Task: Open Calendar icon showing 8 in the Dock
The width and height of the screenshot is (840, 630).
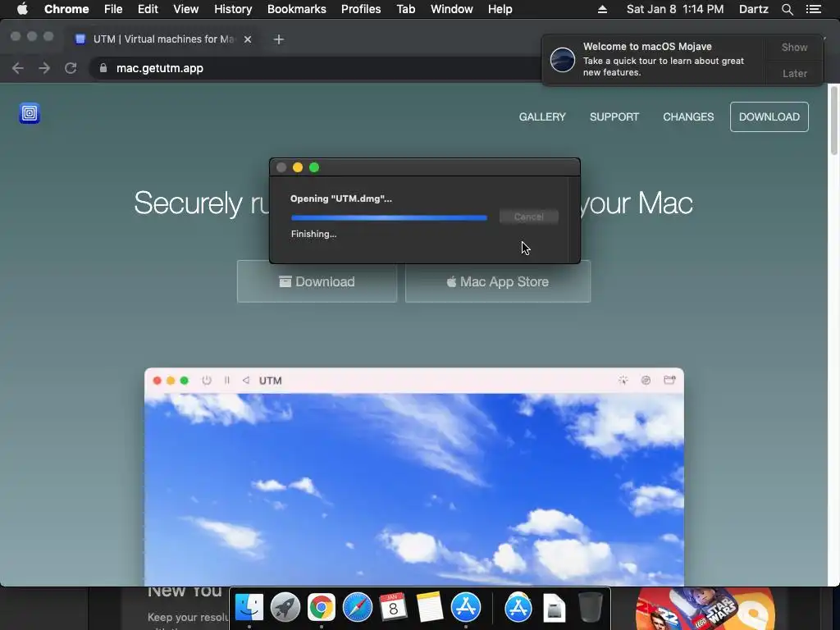Action: [393, 607]
